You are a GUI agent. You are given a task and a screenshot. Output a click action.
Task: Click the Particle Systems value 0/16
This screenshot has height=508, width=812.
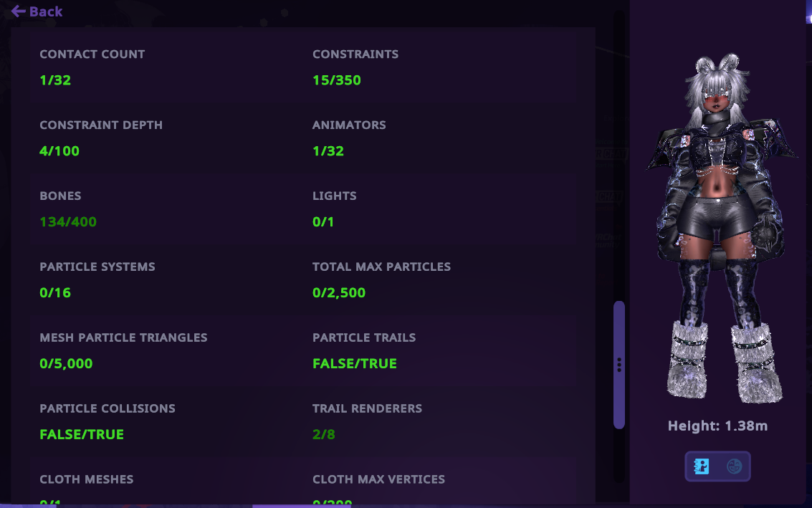click(x=55, y=293)
